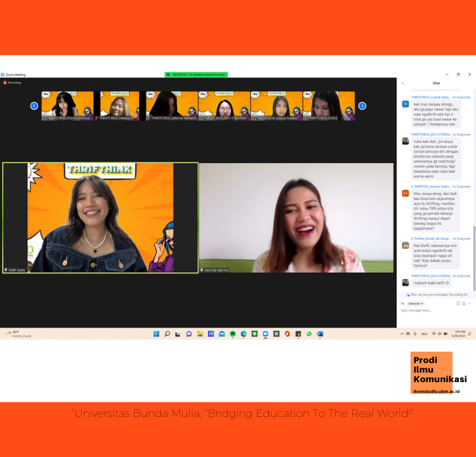Click sender name E-Thrifter_Dinda Siti Nurja
Viewport: 476px width, 457px height.
coord(431,239)
